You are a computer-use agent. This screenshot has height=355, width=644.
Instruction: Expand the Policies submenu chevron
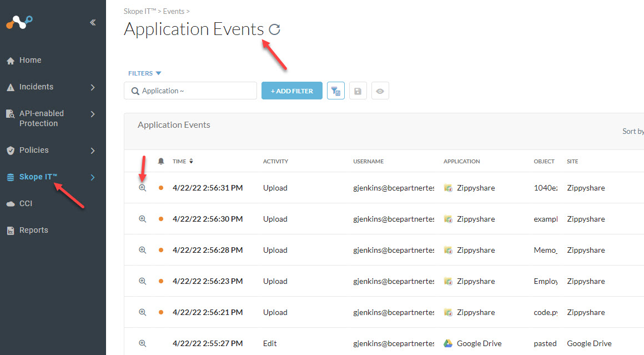click(93, 151)
